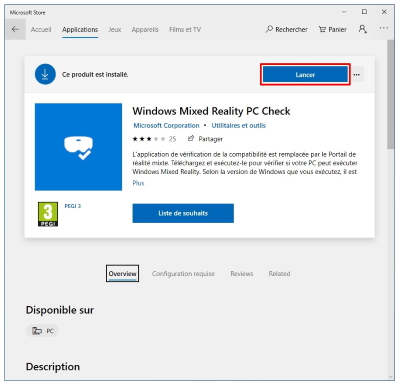
Task: Open the Appareils tab
Action: [x=145, y=30]
